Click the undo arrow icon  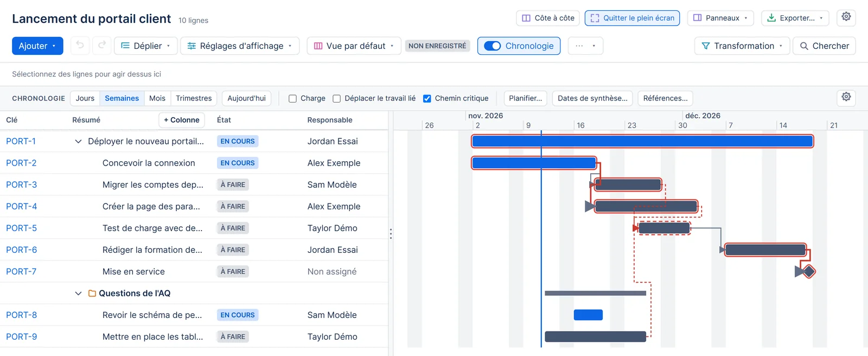pos(80,46)
